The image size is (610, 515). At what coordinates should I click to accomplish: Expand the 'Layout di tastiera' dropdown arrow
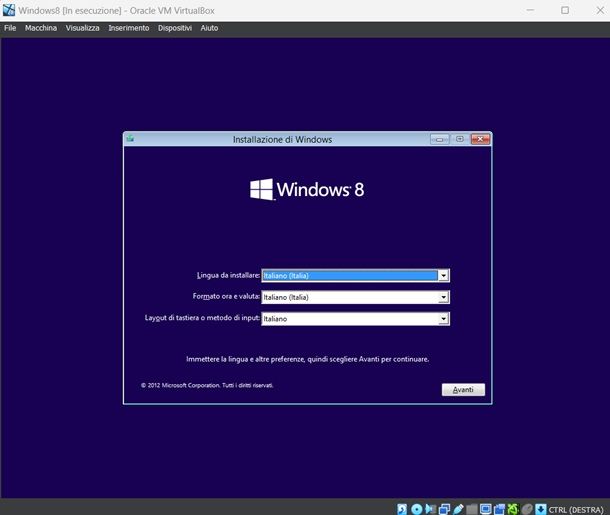point(443,319)
